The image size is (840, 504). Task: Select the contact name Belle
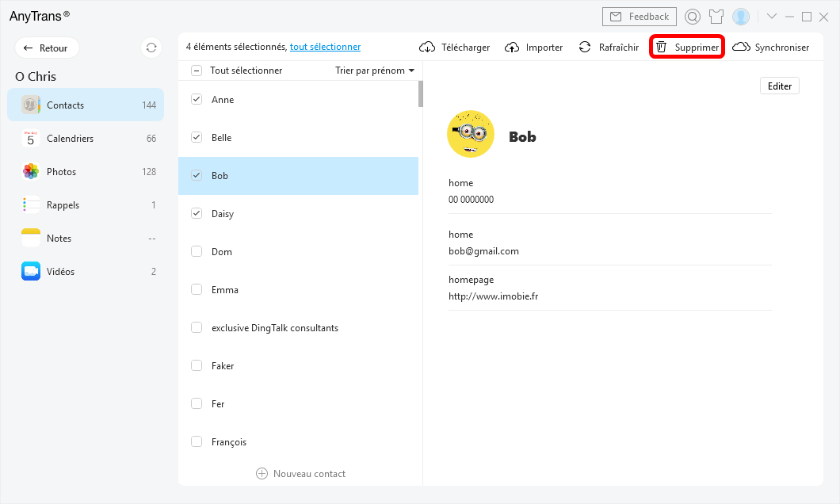221,138
